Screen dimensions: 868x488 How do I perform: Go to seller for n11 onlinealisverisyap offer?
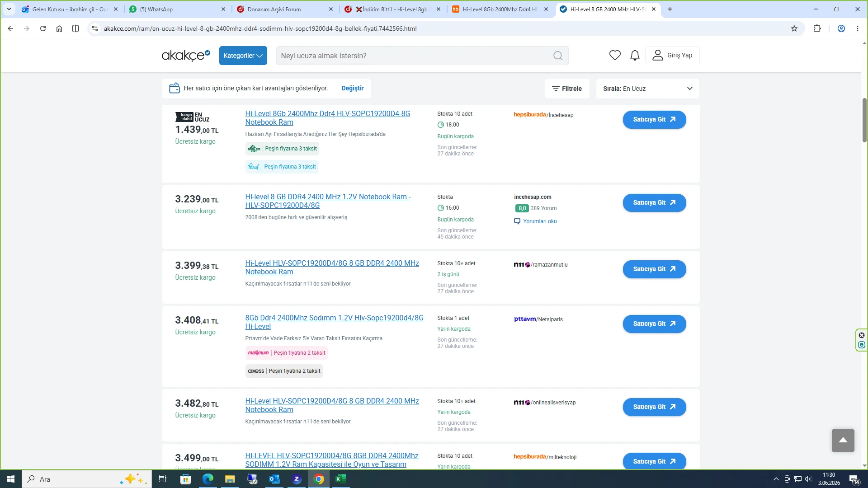tap(654, 407)
